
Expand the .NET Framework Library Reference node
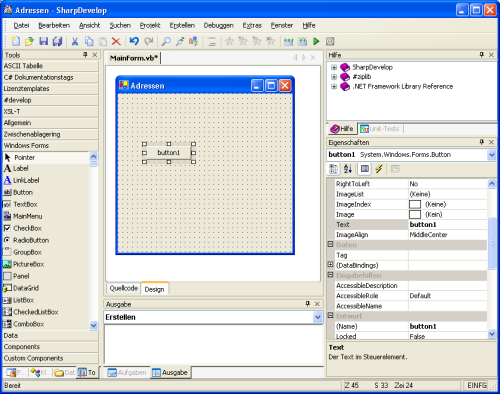[334, 86]
